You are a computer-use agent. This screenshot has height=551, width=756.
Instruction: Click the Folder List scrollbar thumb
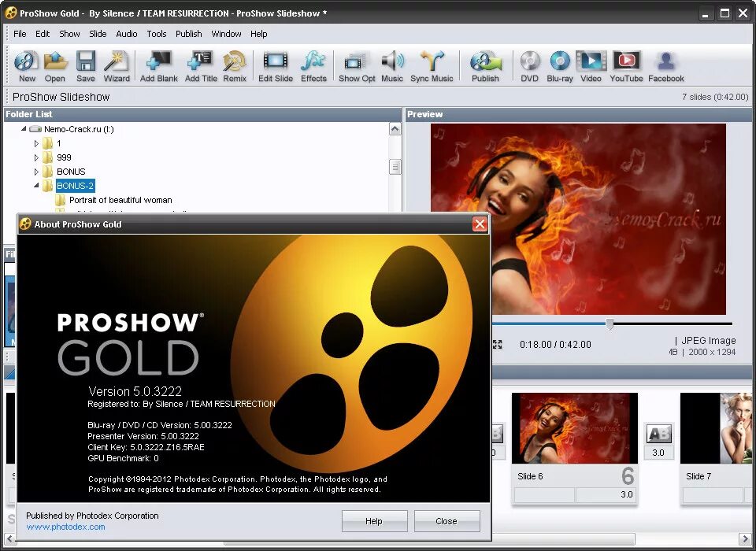(x=395, y=167)
